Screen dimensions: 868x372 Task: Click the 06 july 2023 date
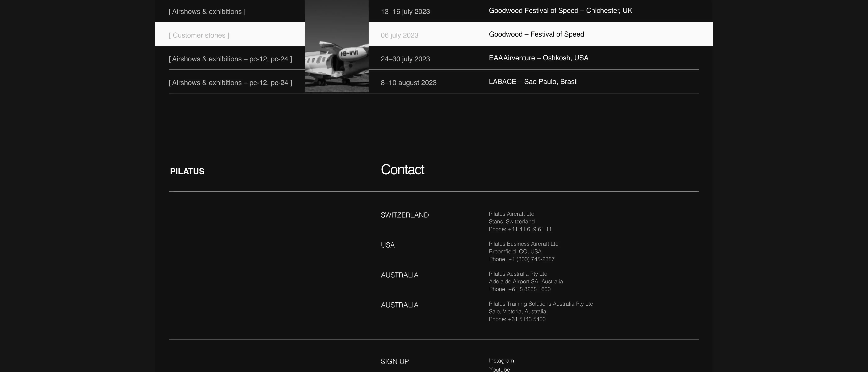tap(399, 35)
